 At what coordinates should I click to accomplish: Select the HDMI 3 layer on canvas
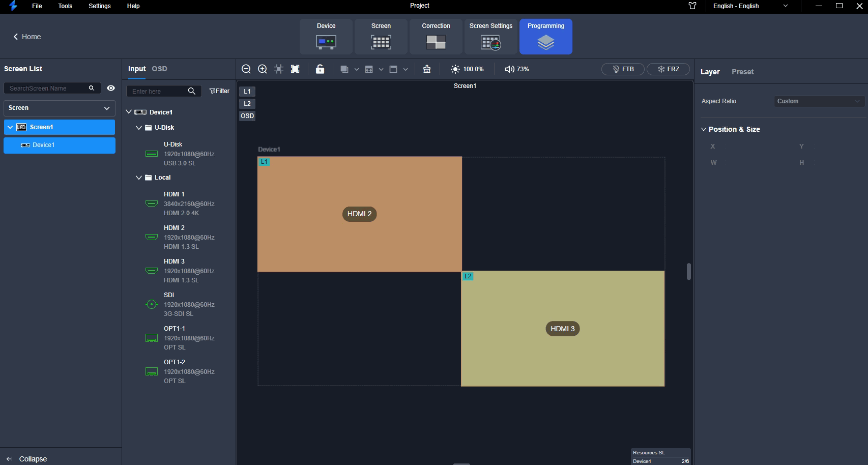pos(562,329)
